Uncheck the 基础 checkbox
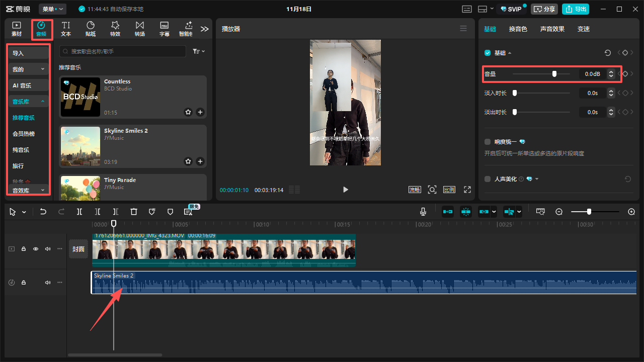The image size is (644, 362). (488, 53)
